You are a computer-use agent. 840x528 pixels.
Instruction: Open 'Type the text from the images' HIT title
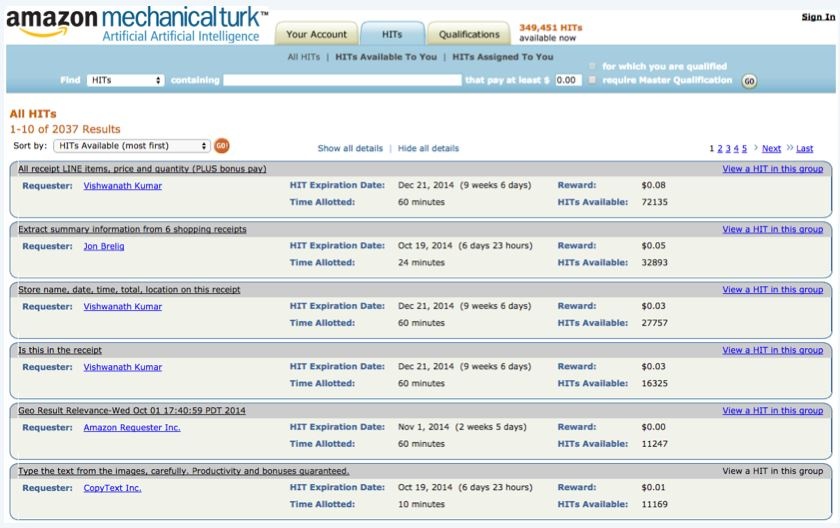(184, 471)
